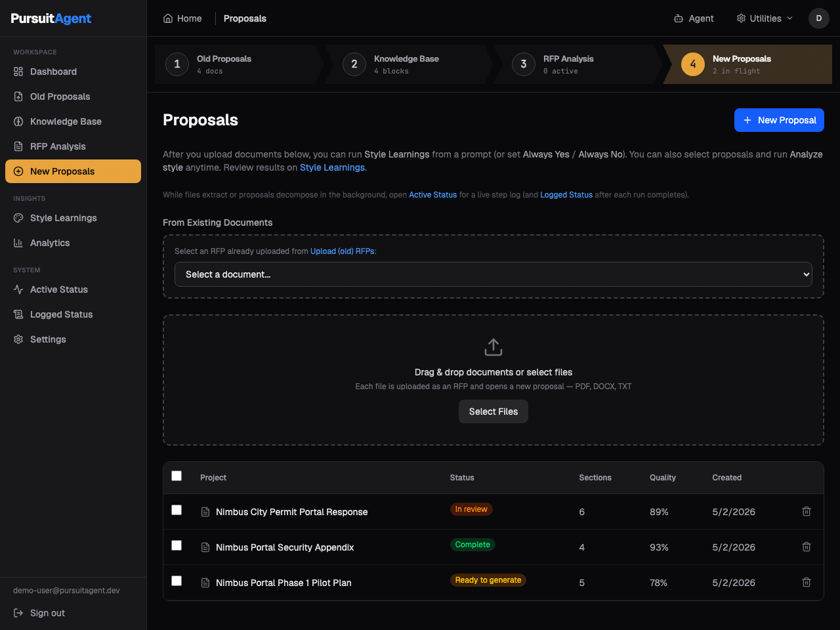This screenshot has height=630, width=840.
Task: Toggle the select-all proposals checkbox
Action: 177,476
